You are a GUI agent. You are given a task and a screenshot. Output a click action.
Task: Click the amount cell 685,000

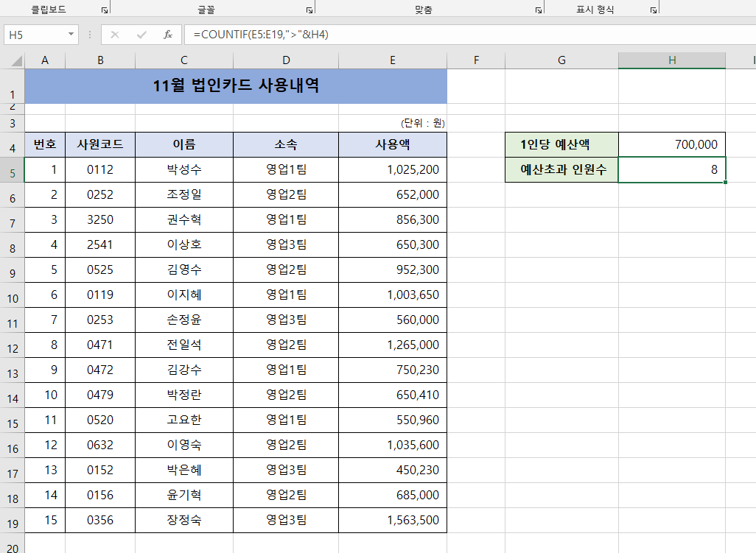click(393, 495)
